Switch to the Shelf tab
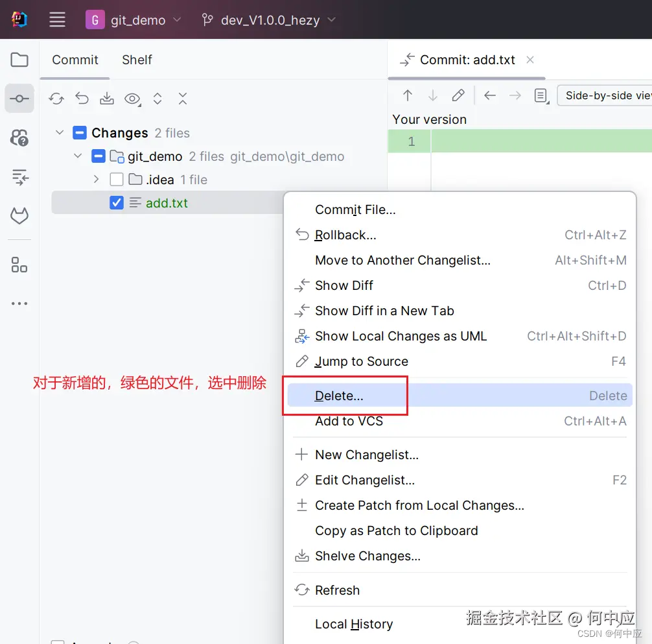 (x=137, y=60)
